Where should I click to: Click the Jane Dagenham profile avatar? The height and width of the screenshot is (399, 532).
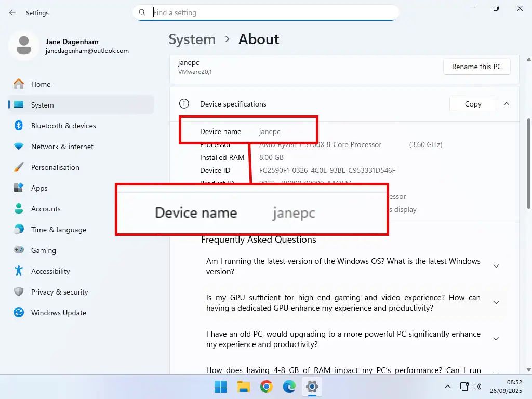click(x=24, y=45)
